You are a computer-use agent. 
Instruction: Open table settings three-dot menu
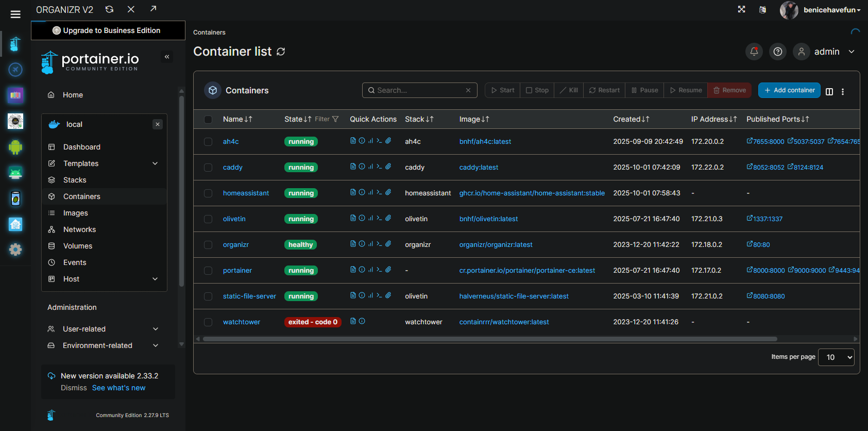(843, 92)
